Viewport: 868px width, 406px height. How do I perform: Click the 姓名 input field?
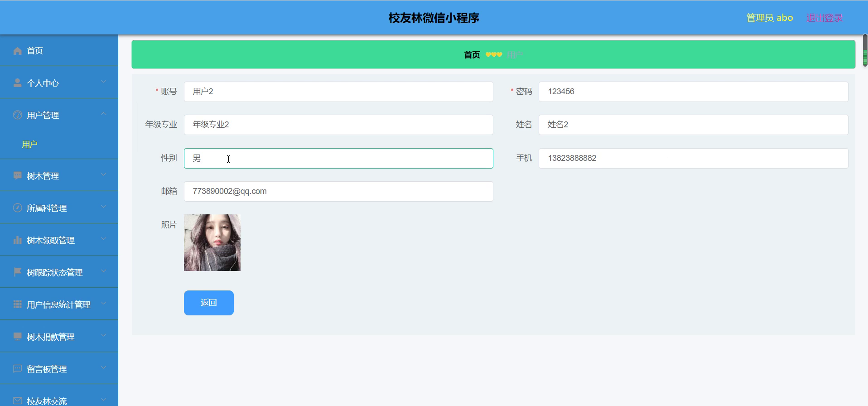click(x=694, y=125)
